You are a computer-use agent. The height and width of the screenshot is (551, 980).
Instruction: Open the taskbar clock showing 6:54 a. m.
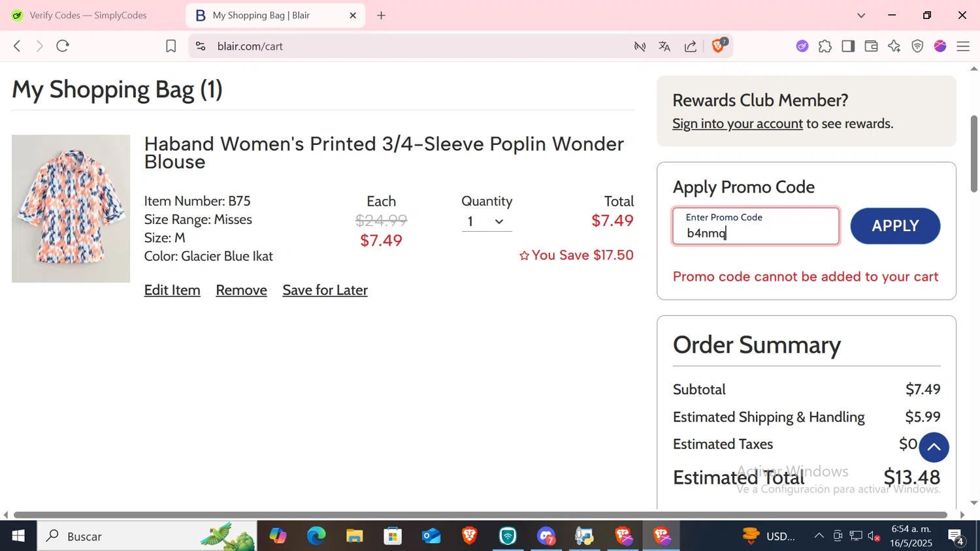pyautogui.click(x=911, y=536)
